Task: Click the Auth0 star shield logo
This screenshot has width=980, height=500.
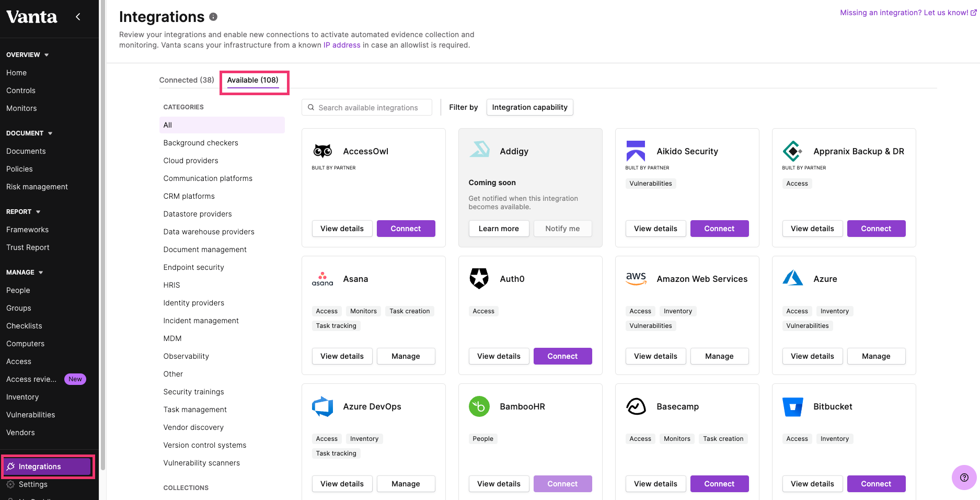Action: click(479, 278)
